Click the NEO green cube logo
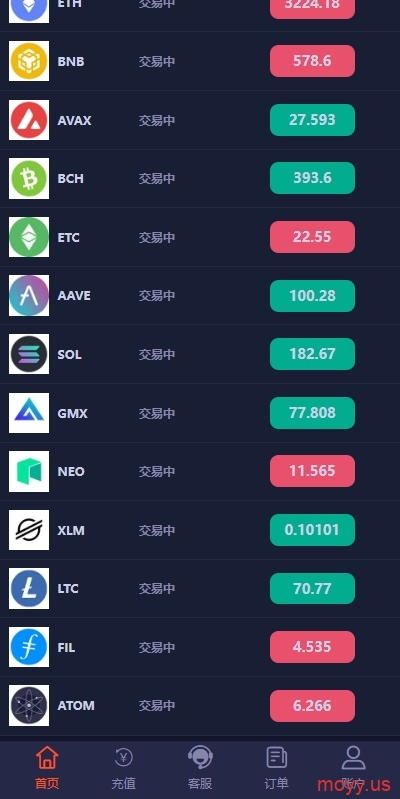The image size is (400, 799). tap(29, 471)
